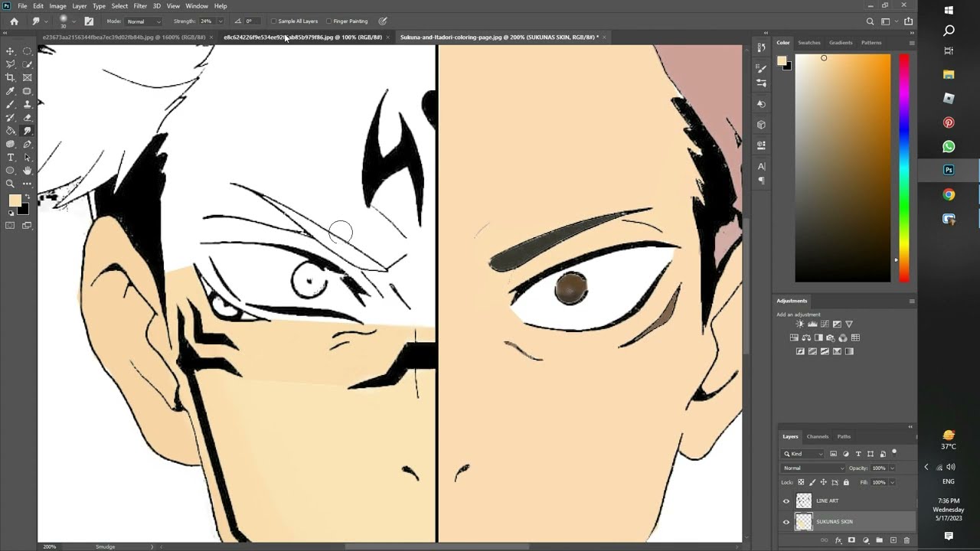Add a Hue/Saturation adjustment
The height and width of the screenshot is (551, 980).
(x=794, y=337)
